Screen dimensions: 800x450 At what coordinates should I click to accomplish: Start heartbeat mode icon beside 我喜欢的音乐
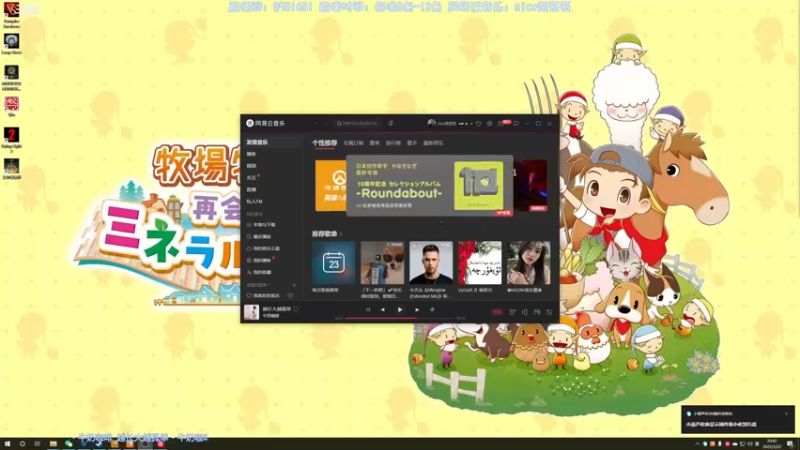290,296
